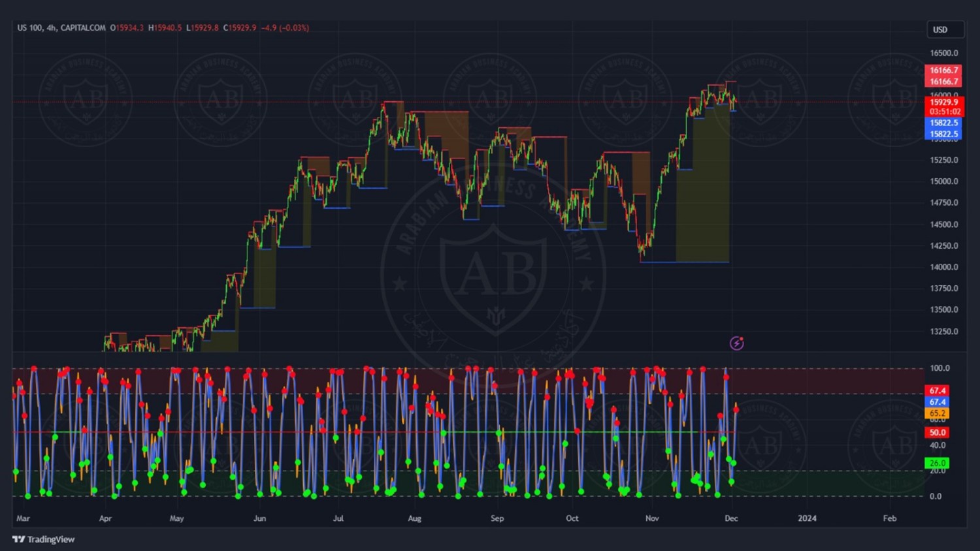Click Nov on the time axis
Screen dimensions: 980x551
652,518
